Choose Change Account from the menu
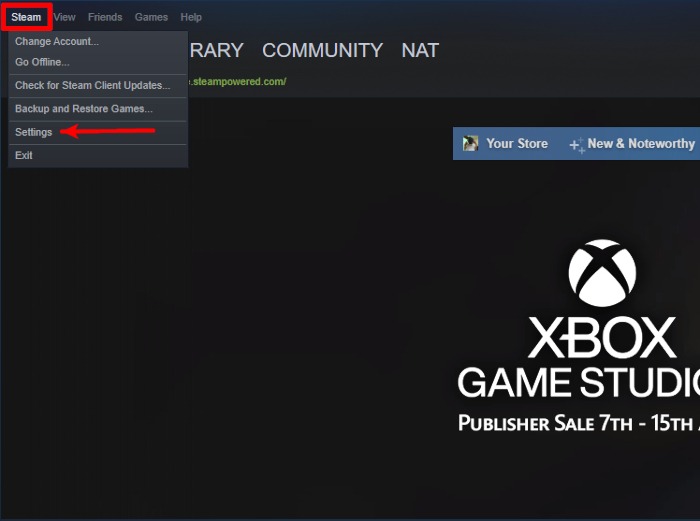This screenshot has height=521, width=700. click(x=98, y=42)
